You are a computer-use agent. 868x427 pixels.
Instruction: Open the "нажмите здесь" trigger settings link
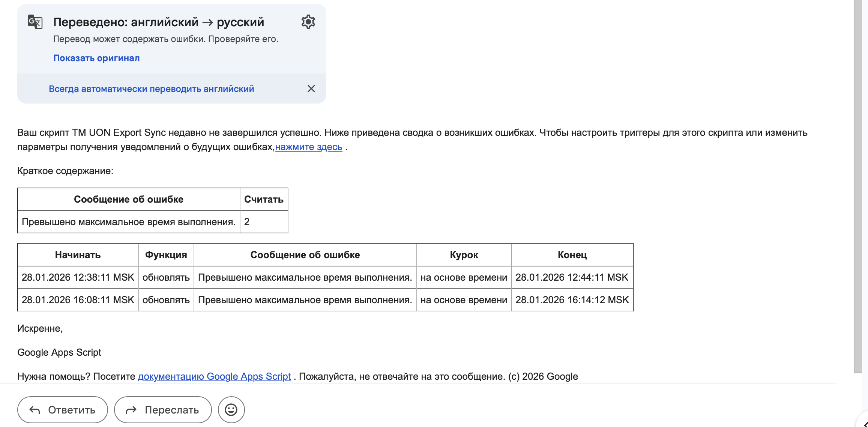point(308,147)
